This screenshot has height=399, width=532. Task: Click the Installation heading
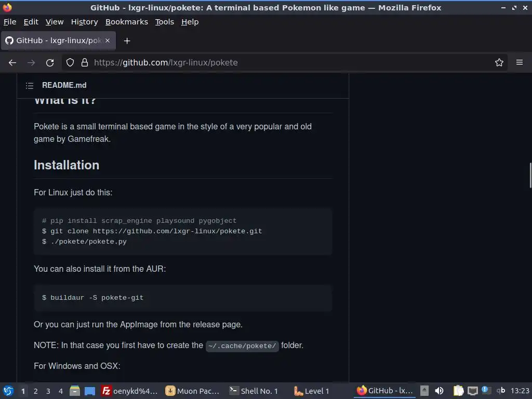coord(66,165)
